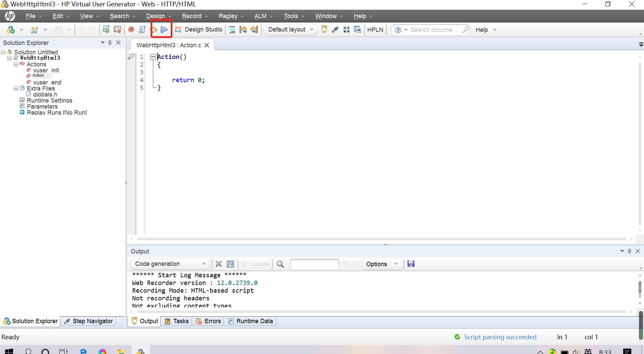The height and width of the screenshot is (354, 644).
Task: Open dropdown arrow beside add solution icon
Action: point(21,30)
